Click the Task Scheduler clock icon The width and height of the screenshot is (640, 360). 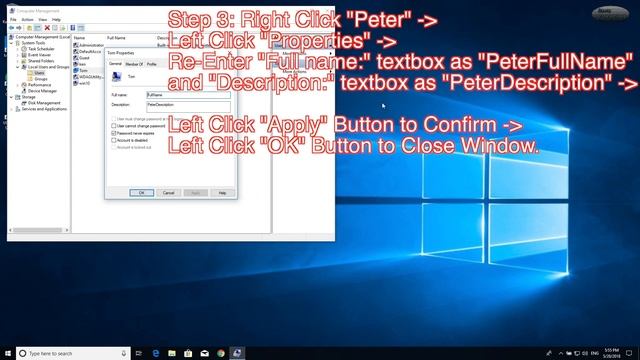[x=24, y=49]
